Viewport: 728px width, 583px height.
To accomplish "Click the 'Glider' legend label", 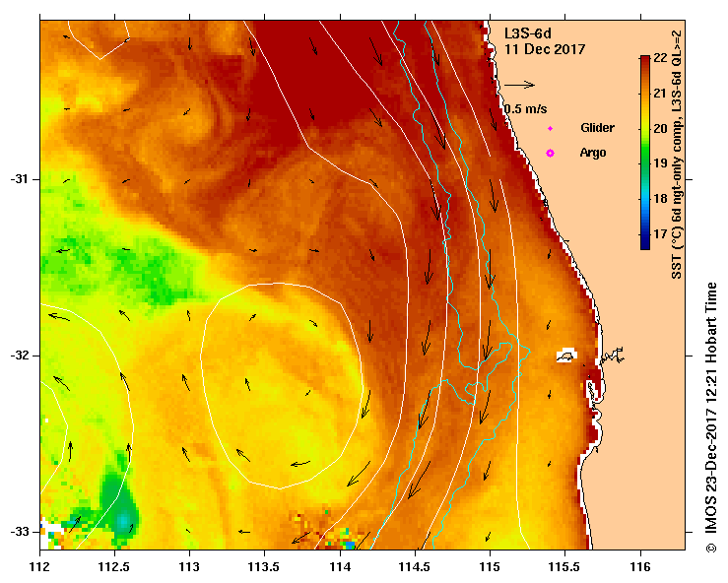I will (x=597, y=128).
